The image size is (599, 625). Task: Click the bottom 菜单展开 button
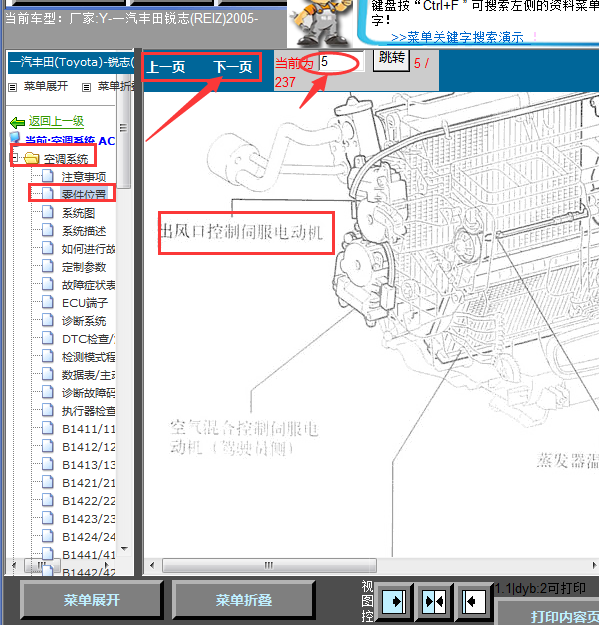(92, 600)
